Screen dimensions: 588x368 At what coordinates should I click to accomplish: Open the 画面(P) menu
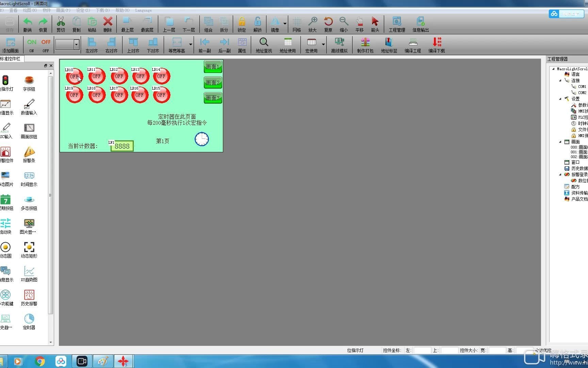[x=63, y=10]
